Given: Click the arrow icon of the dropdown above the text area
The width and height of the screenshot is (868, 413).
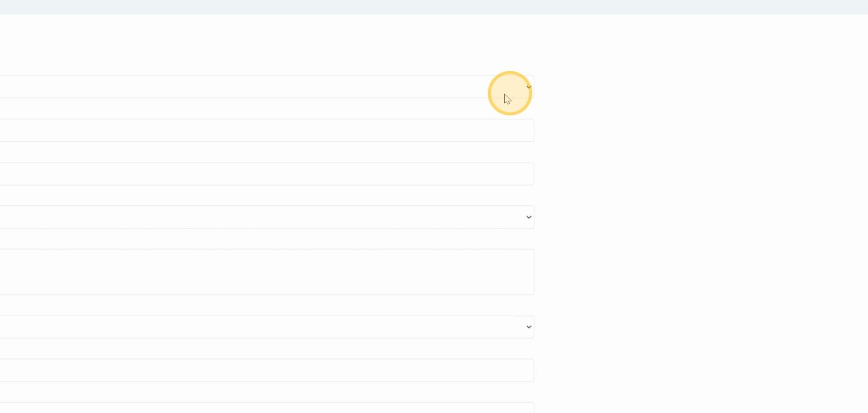Looking at the screenshot, I should [529, 217].
